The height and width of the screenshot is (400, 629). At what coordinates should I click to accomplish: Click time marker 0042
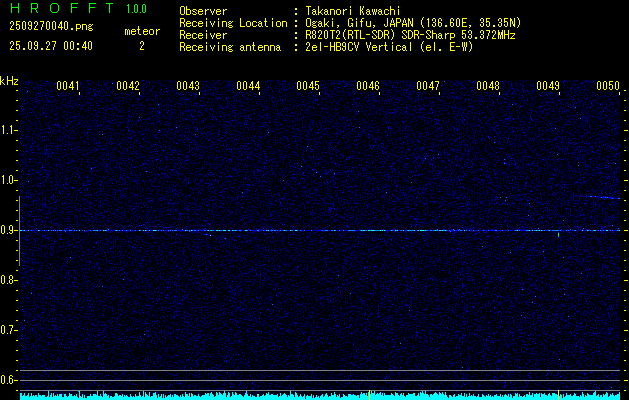(128, 86)
